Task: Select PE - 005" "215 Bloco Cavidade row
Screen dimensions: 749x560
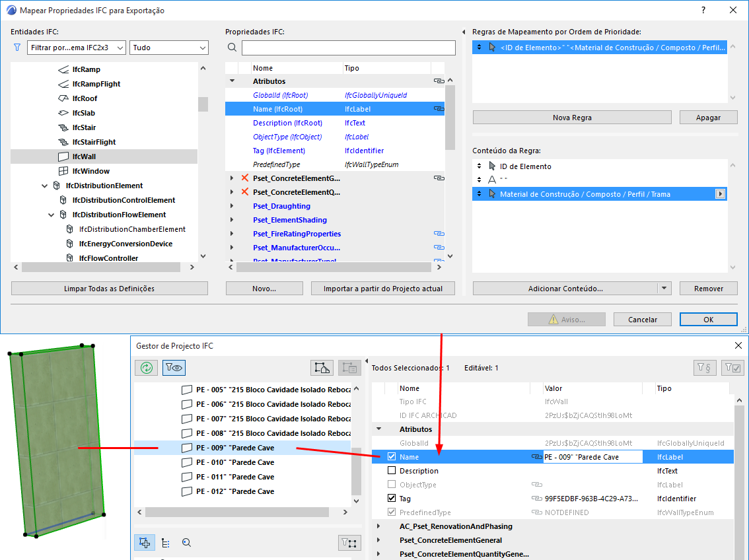Action: click(242, 390)
